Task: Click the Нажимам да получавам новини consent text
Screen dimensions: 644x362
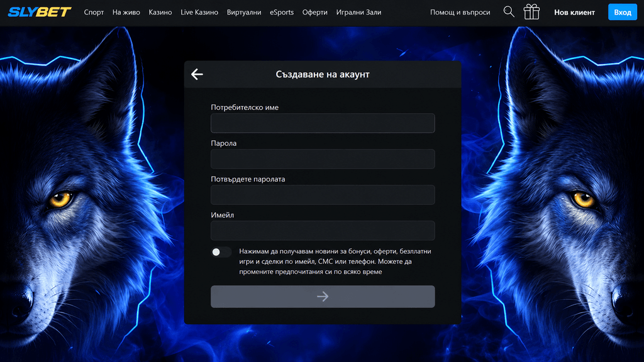Action: 335,261
